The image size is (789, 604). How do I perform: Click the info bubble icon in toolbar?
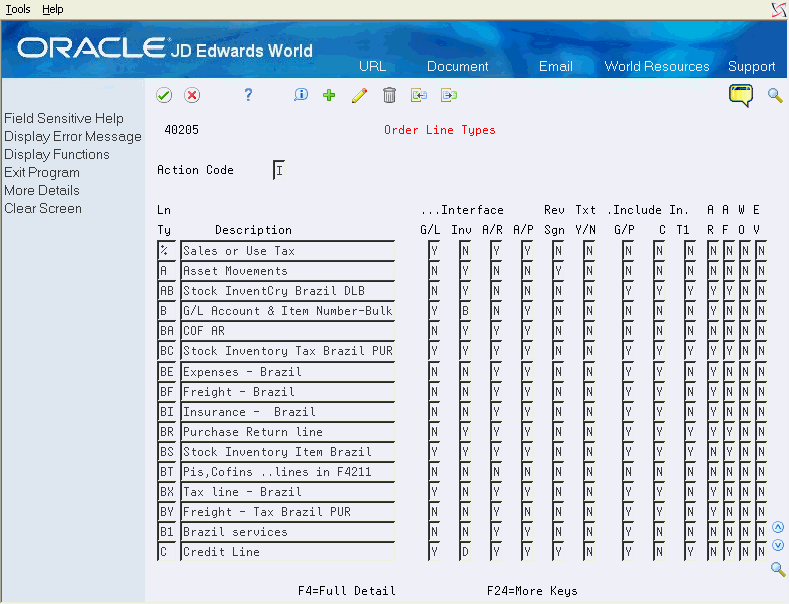click(x=301, y=95)
